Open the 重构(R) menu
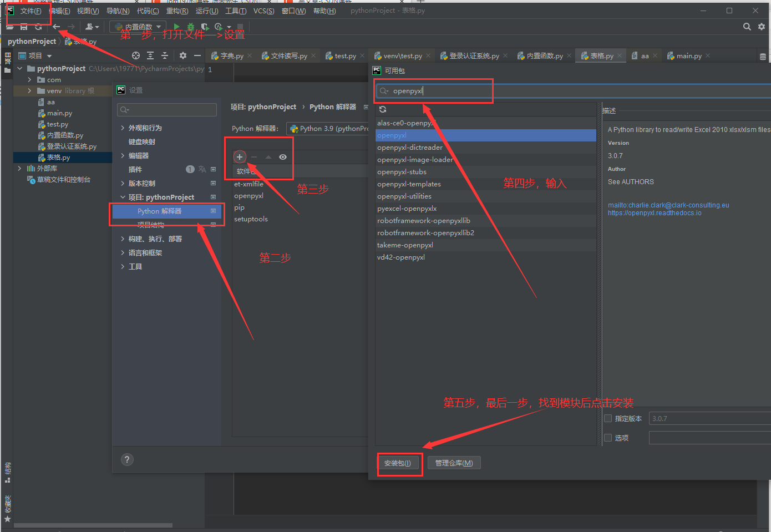This screenshot has width=771, height=532. coord(177,11)
